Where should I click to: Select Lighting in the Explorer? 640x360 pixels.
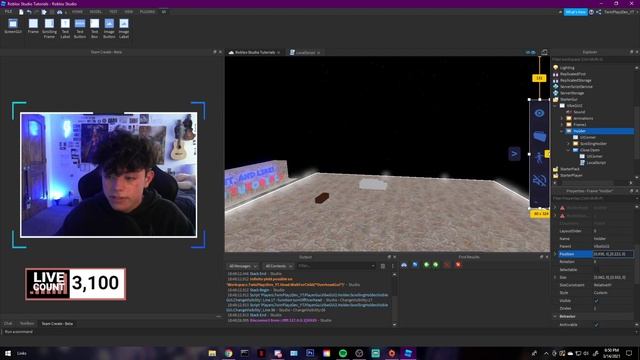(567, 68)
